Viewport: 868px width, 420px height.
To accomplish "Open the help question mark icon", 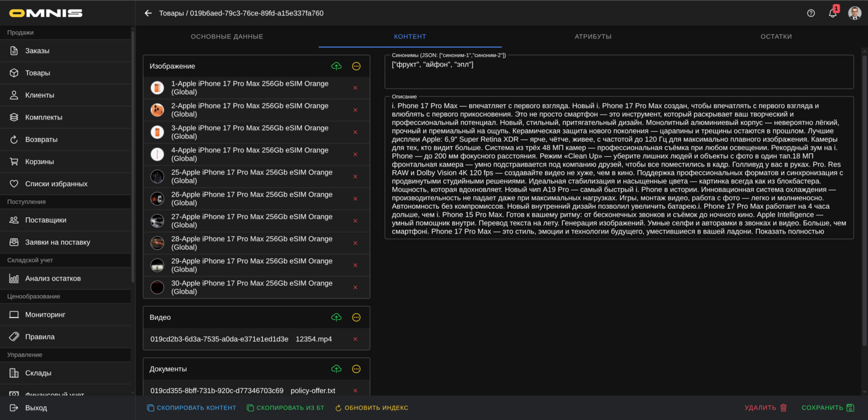I will pos(811,13).
